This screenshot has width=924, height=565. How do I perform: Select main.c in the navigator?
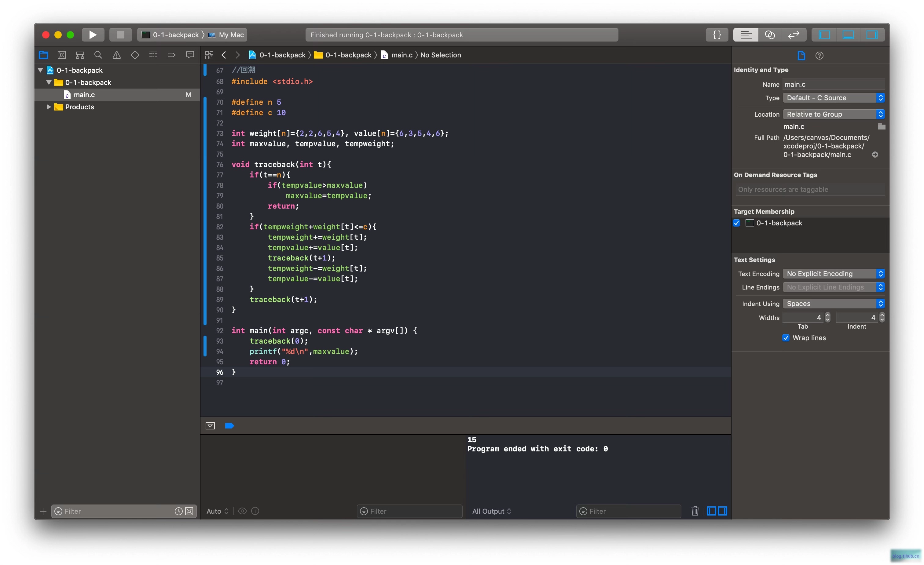[x=117, y=95]
